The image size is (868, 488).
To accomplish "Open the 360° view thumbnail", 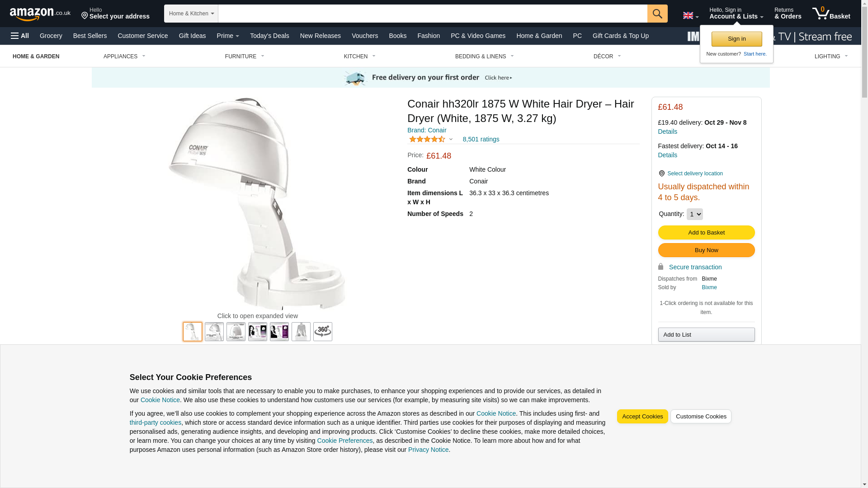I will point(323,332).
